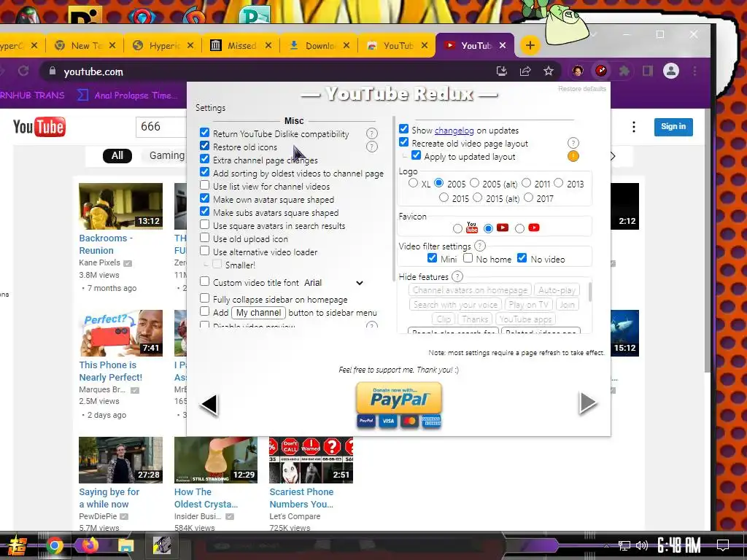Screen dimensions: 747x560
Task: Enable Use old upload icon
Action: click(205, 238)
